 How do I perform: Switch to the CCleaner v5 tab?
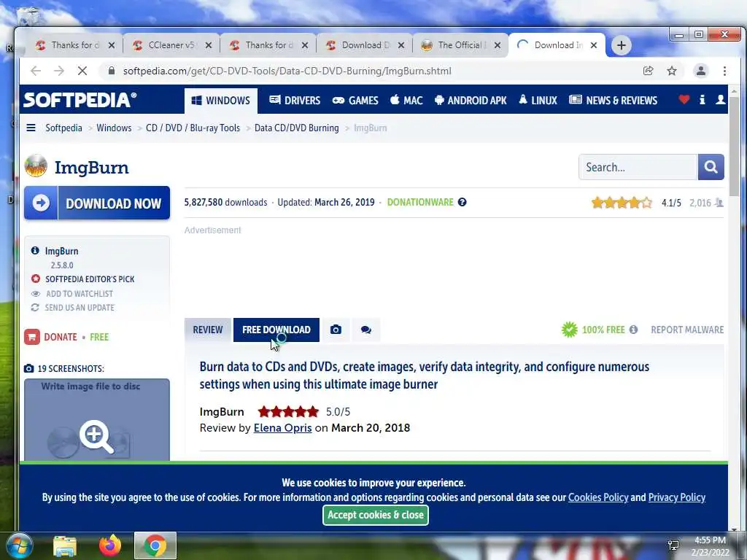click(x=171, y=45)
